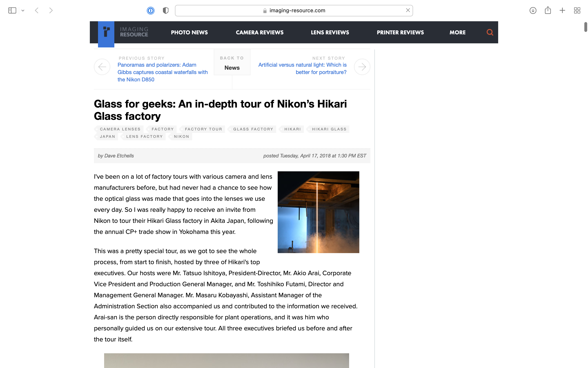Select the JAPAN tag

106,137
